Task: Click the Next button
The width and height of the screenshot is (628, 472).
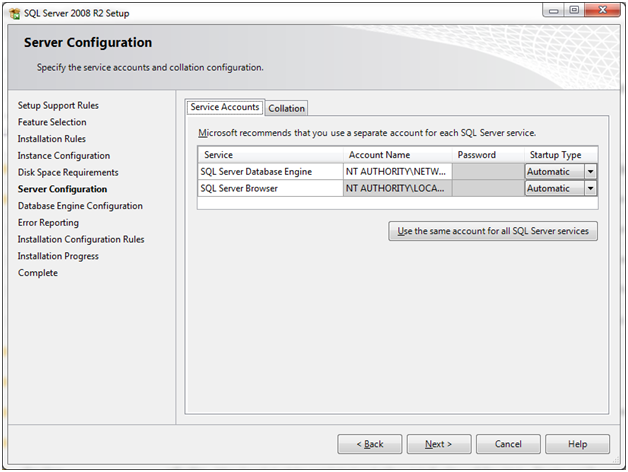Action: point(439,444)
